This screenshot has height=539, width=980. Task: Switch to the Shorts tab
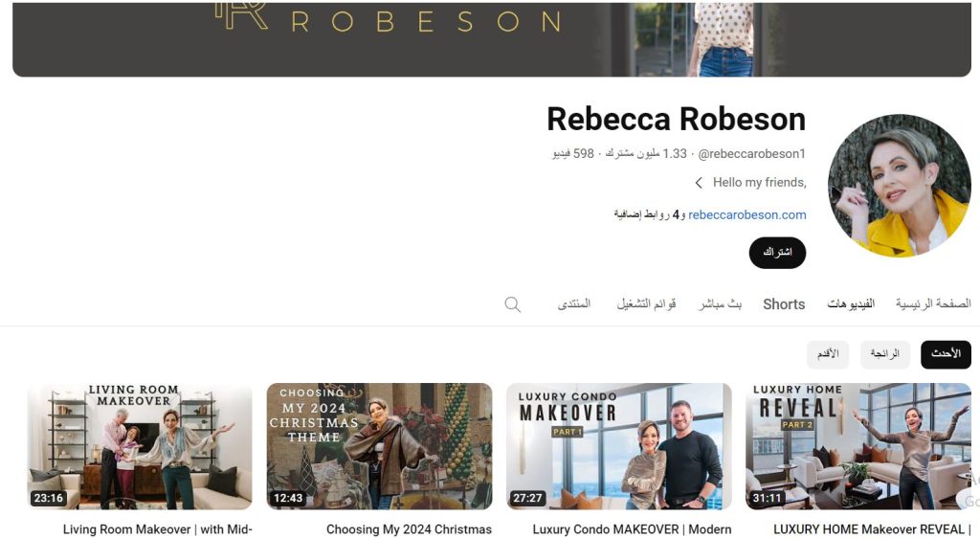pyautogui.click(x=783, y=304)
